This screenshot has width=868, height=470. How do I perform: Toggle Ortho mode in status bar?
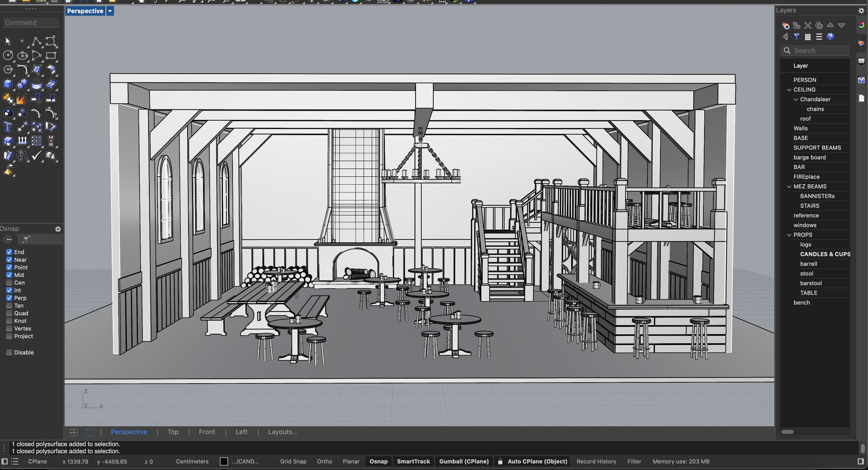point(324,461)
